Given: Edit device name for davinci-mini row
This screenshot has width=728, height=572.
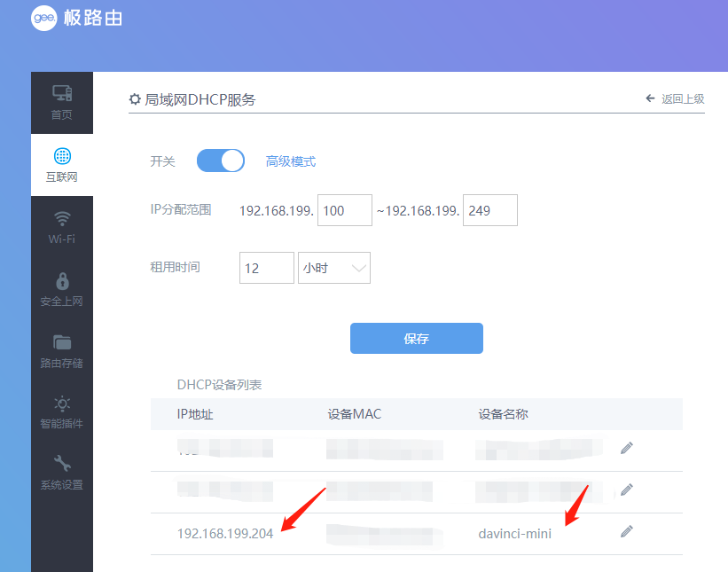Looking at the screenshot, I should (626, 531).
